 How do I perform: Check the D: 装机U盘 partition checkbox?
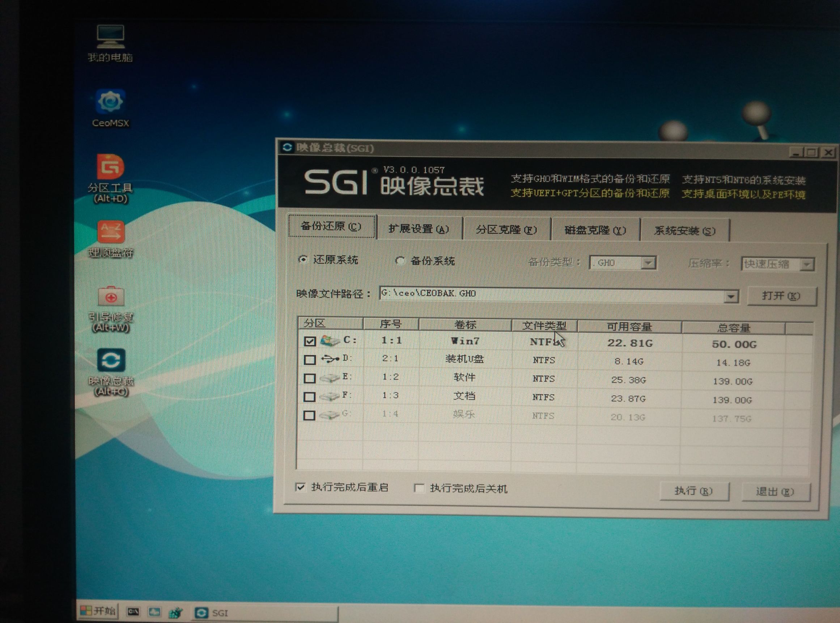tap(310, 360)
